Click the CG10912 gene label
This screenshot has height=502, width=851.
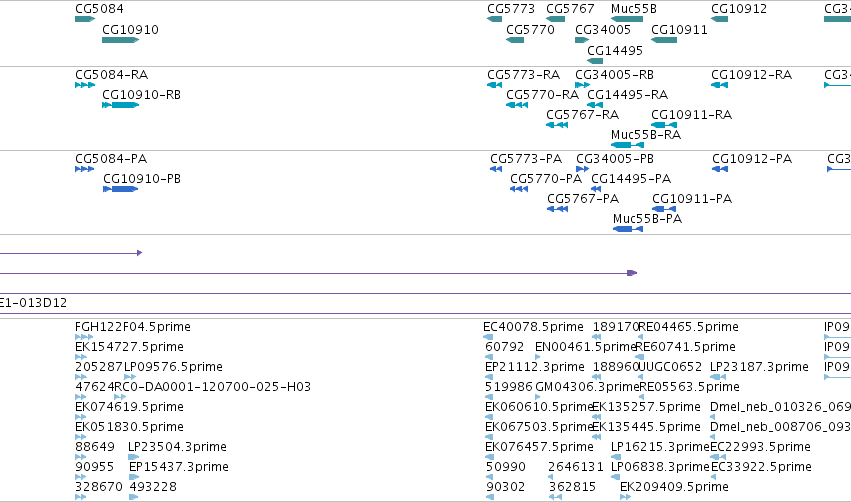[739, 9]
